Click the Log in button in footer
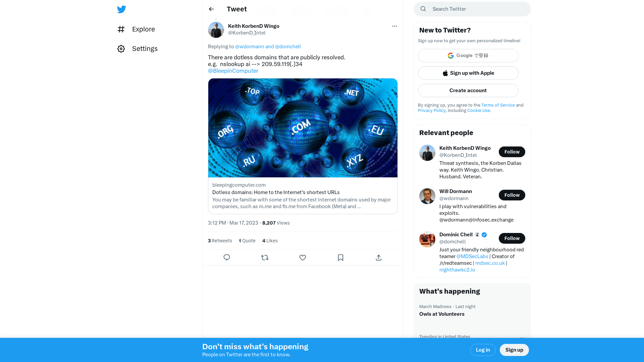 tap(483, 350)
